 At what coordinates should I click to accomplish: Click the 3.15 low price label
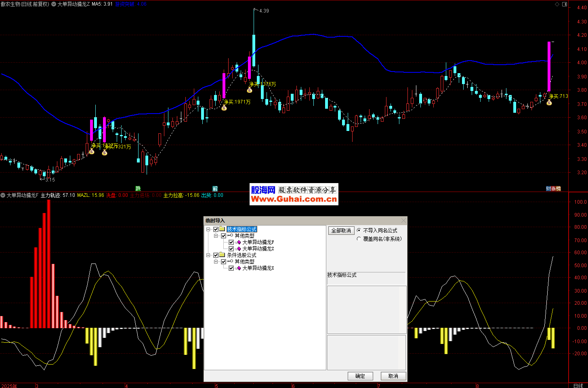50,179
